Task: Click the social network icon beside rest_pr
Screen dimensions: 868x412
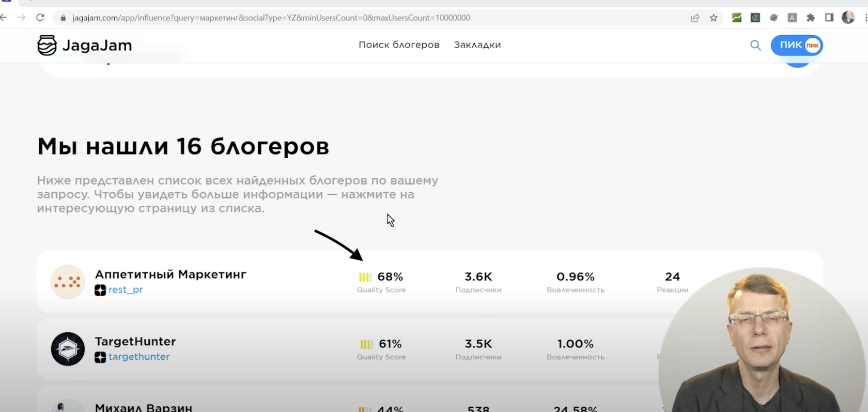Action: pos(100,291)
